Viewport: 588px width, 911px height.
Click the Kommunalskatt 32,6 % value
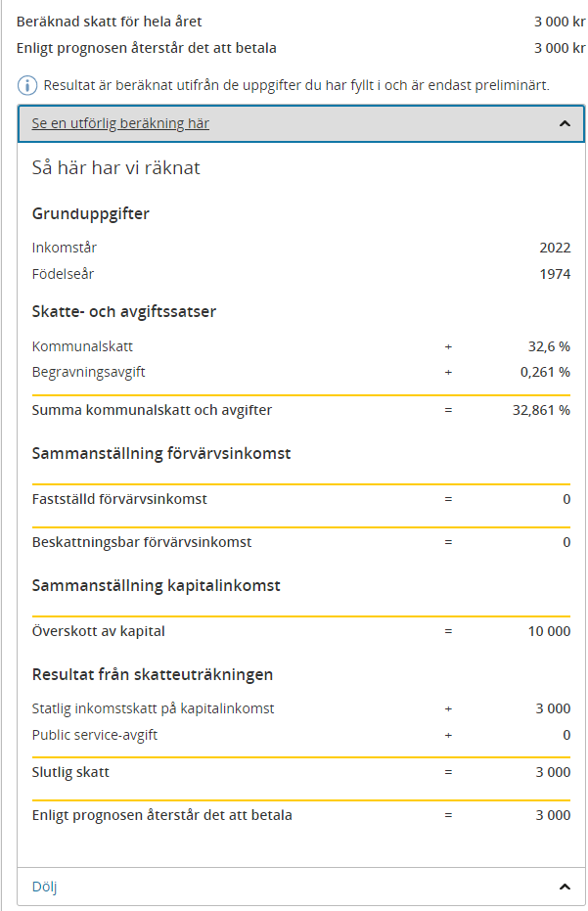point(549,346)
